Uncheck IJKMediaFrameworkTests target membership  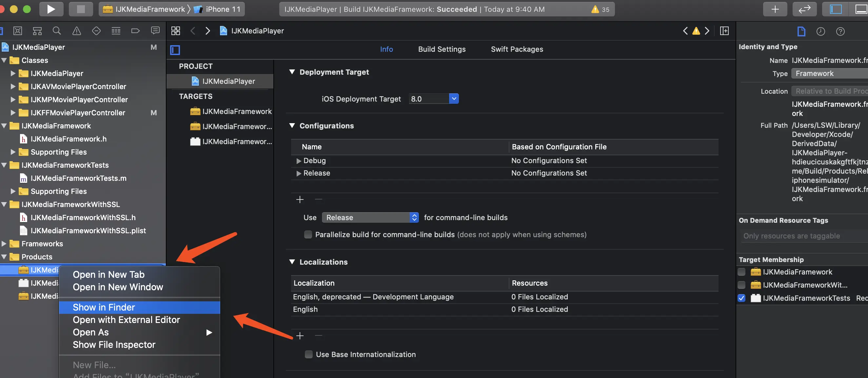pyautogui.click(x=741, y=298)
